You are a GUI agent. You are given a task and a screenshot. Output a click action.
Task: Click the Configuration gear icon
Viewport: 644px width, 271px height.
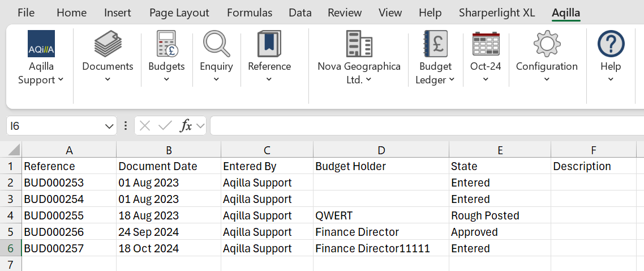(x=547, y=44)
